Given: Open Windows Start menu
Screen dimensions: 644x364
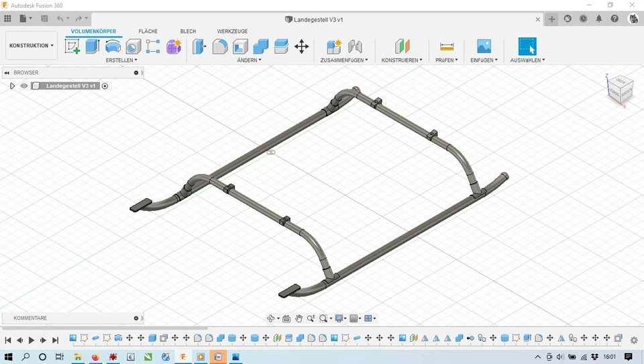Looking at the screenshot, I should click(x=9, y=357).
